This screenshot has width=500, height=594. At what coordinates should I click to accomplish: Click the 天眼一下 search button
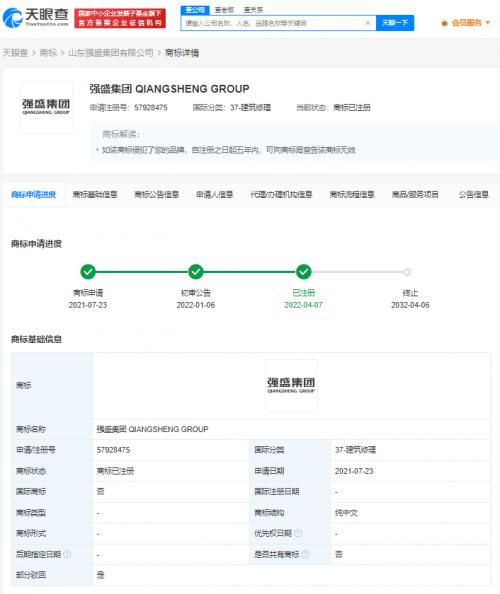click(395, 23)
